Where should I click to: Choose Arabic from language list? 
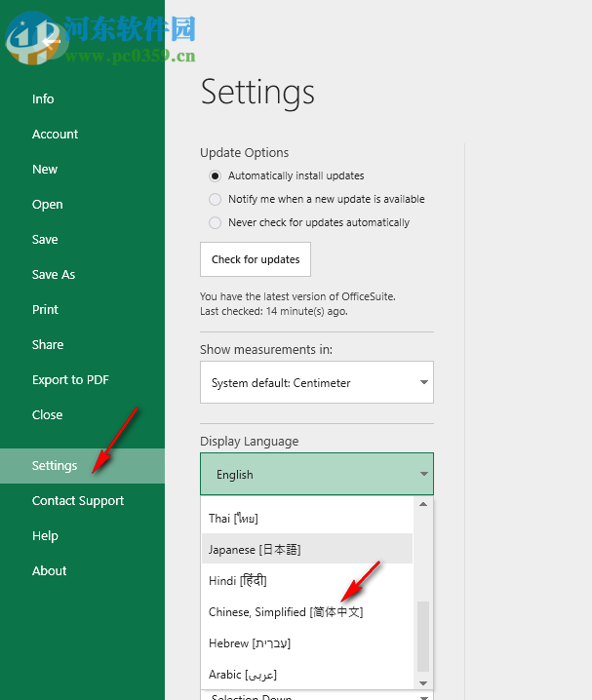(x=307, y=674)
